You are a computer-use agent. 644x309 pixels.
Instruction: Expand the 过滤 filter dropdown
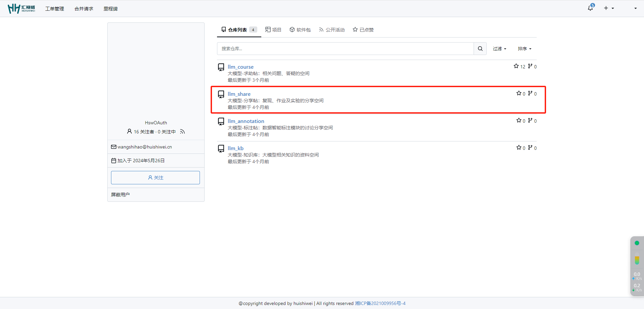(499, 49)
